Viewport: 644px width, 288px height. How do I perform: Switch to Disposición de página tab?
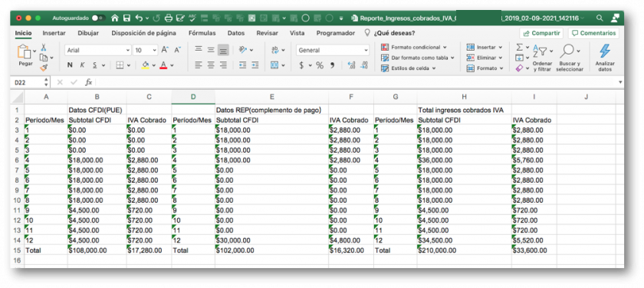pos(144,33)
